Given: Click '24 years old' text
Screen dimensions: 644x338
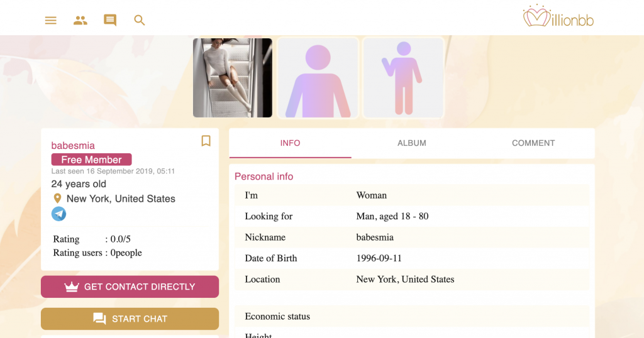Looking at the screenshot, I should tap(79, 184).
